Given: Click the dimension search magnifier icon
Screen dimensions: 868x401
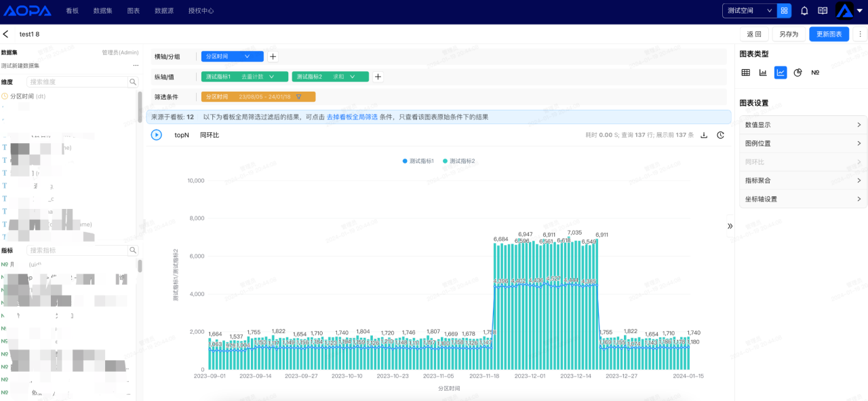Looking at the screenshot, I should pos(133,82).
